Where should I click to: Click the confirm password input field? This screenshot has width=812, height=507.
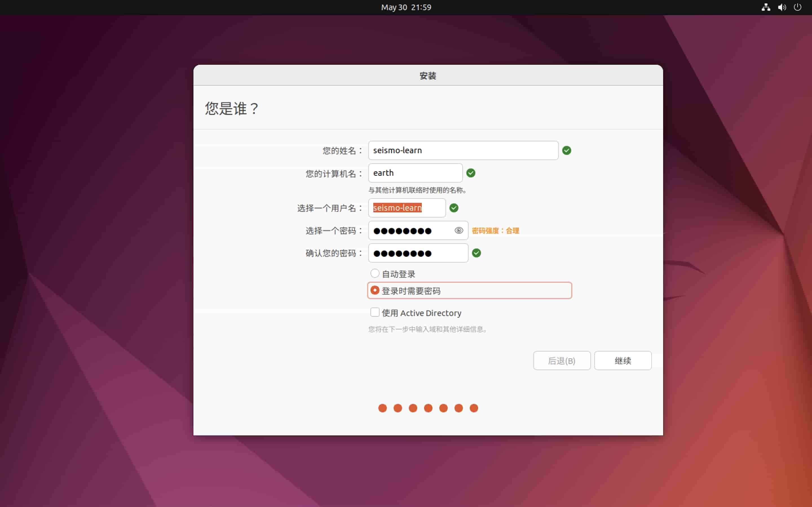click(x=418, y=253)
